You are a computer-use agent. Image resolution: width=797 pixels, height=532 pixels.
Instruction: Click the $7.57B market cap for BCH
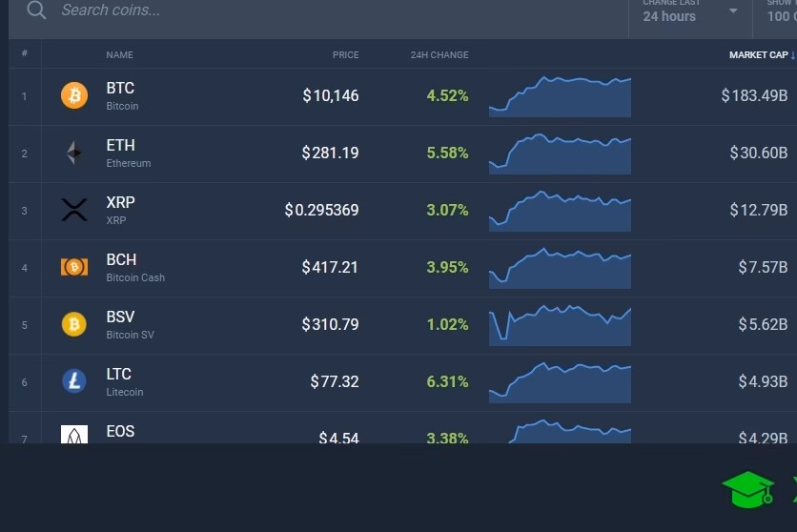pyautogui.click(x=763, y=267)
